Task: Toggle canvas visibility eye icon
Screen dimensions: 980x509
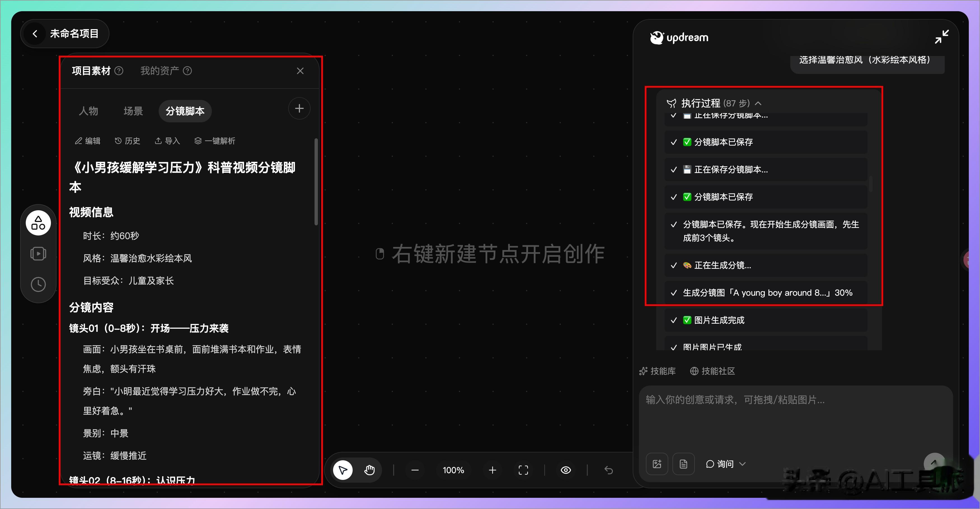Action: pos(566,470)
